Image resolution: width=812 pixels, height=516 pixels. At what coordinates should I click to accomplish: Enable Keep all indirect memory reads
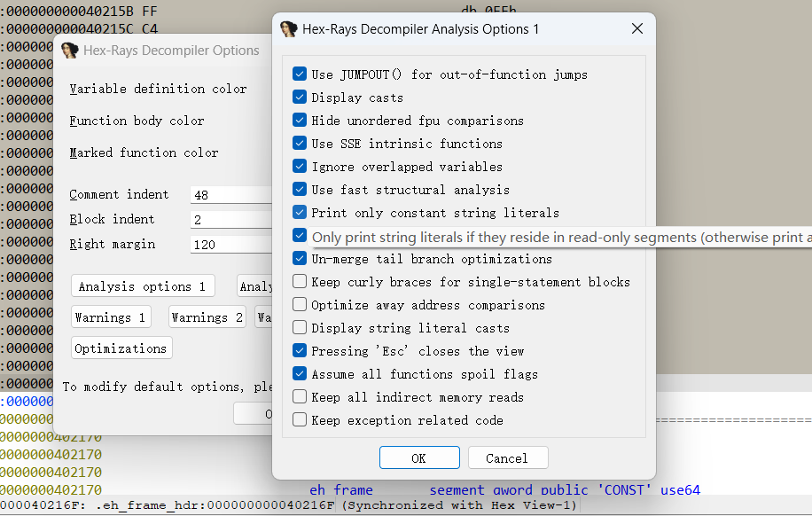[300, 397]
